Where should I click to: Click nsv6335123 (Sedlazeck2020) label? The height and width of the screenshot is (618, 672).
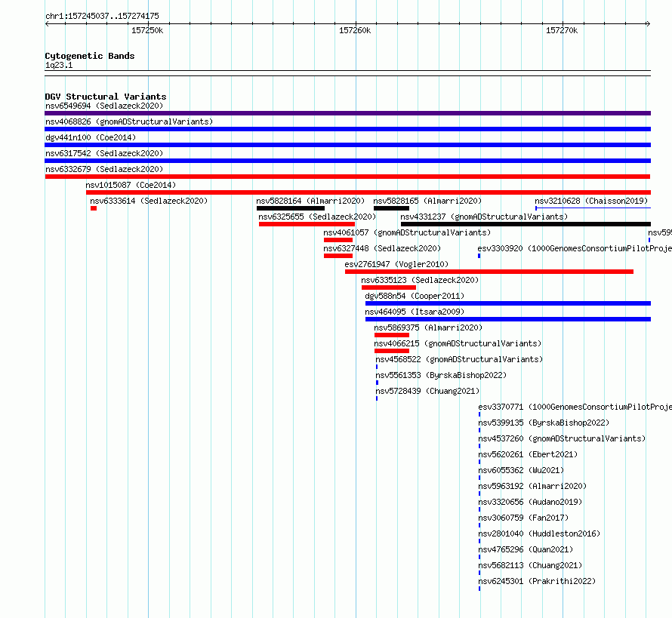tap(420, 280)
